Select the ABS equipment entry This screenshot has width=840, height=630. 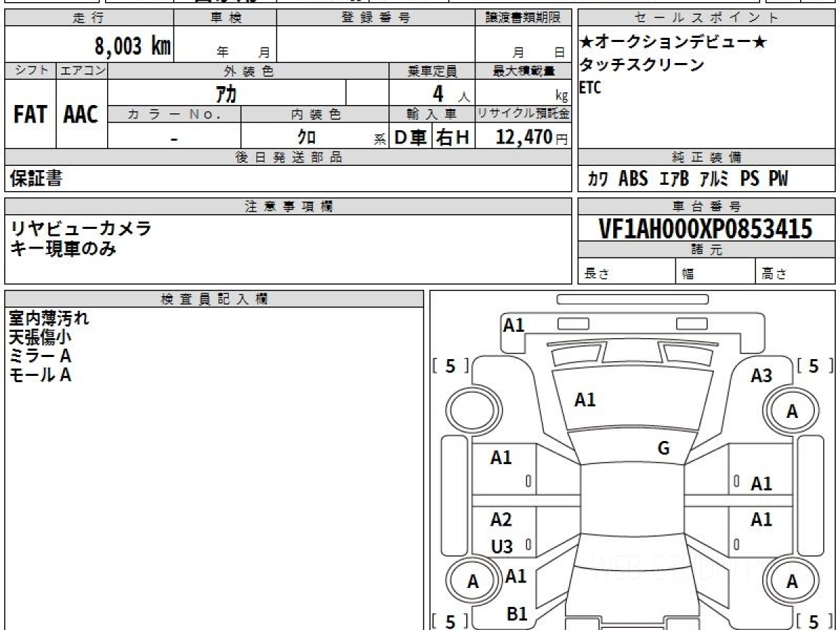[x=633, y=178]
